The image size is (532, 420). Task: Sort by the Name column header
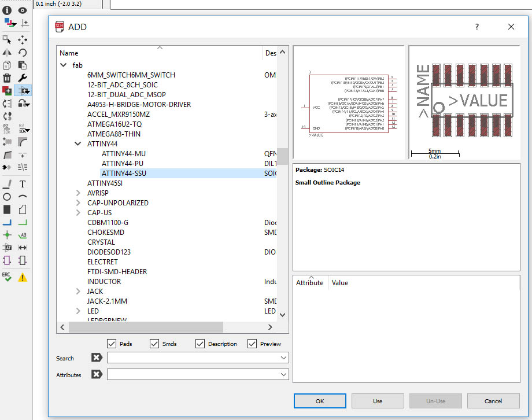160,53
